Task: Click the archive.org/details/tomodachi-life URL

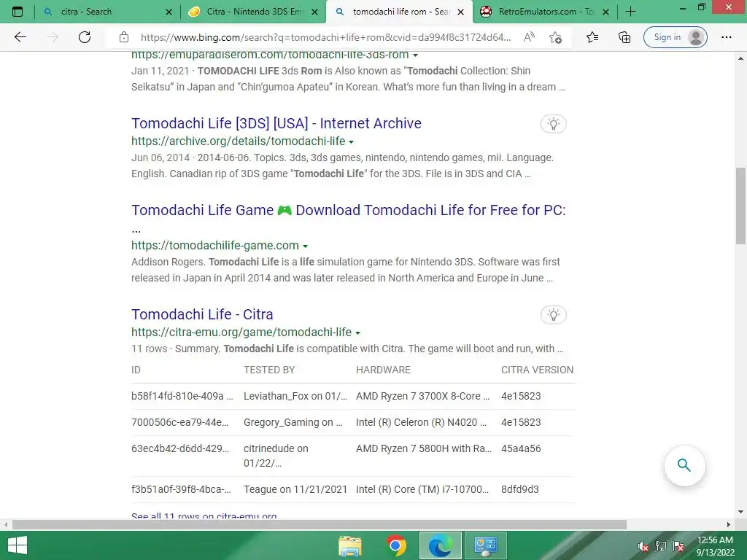Action: point(239,141)
